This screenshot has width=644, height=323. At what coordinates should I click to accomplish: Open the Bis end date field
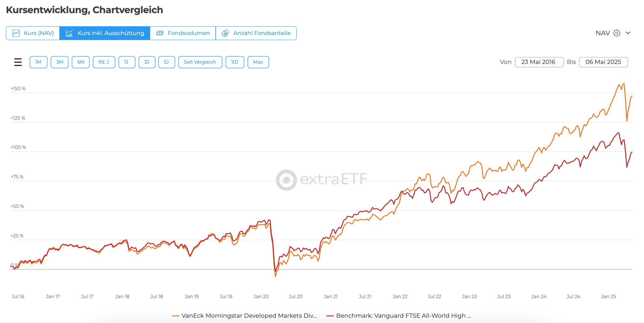[x=603, y=62]
